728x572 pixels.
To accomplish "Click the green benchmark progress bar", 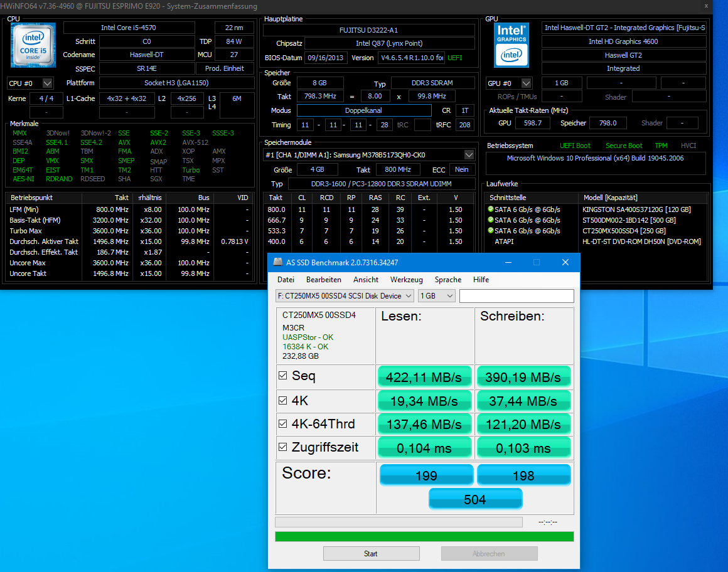I will (x=424, y=537).
